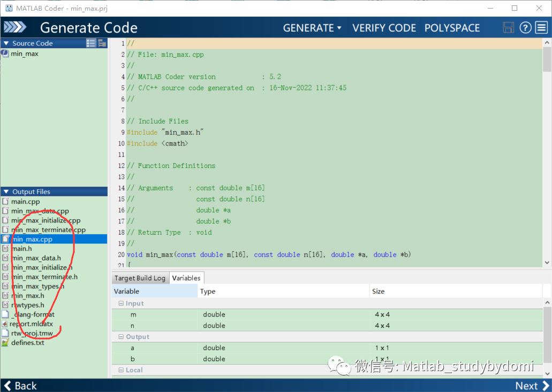This screenshot has width=552, height=392.
Task: Select min_max.cpp in Output Files
Action: pos(54,239)
